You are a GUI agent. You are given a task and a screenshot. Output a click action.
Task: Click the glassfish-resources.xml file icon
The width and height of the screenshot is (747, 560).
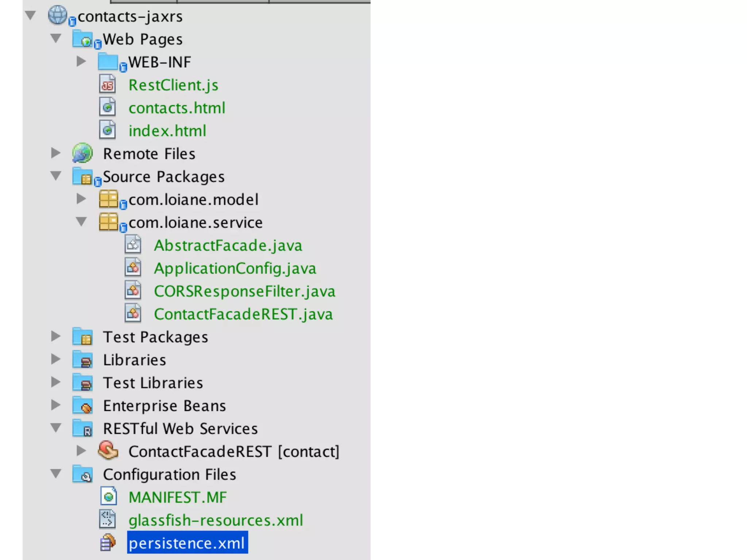tap(108, 520)
